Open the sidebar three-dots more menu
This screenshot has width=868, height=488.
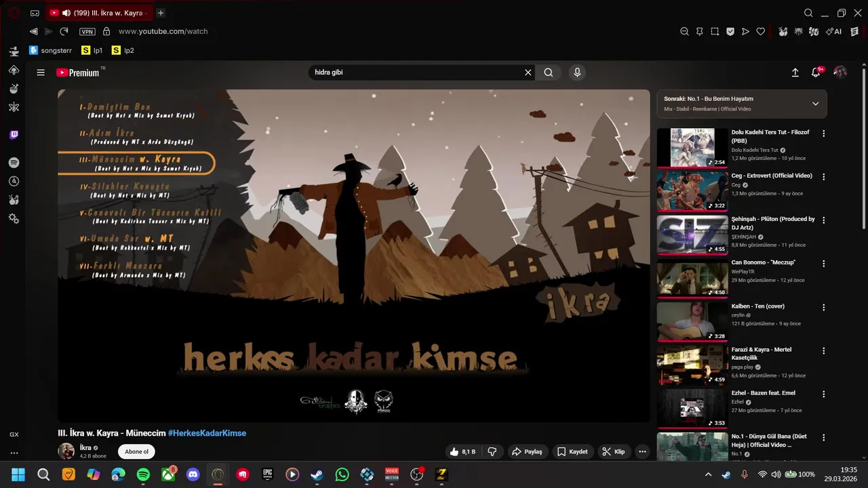(14, 453)
